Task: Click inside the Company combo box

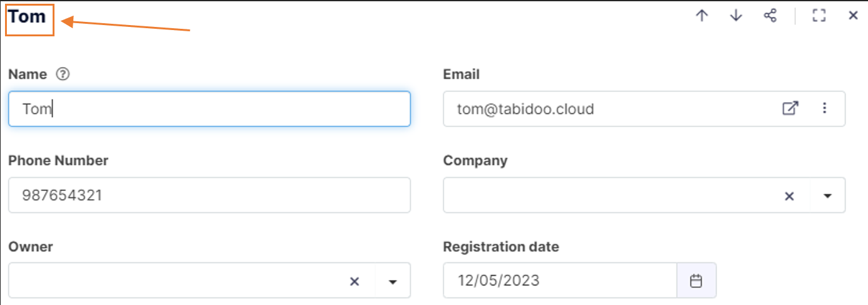Action: point(607,195)
